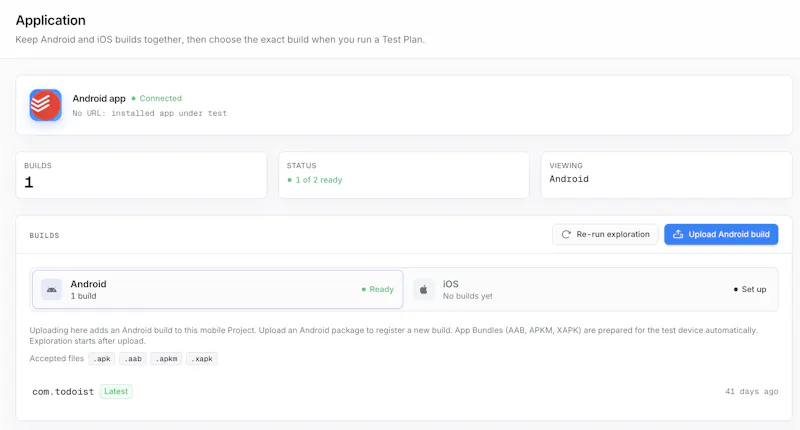Click the .apk accepted file chip
The height and width of the screenshot is (430, 800).
tap(102, 359)
